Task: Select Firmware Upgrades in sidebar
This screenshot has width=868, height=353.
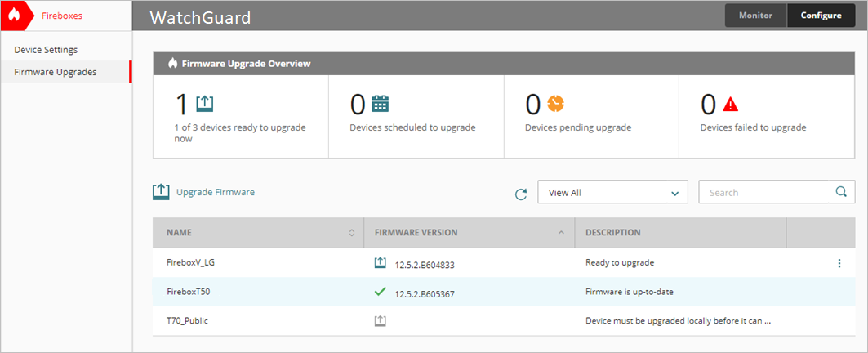Action: (x=56, y=72)
